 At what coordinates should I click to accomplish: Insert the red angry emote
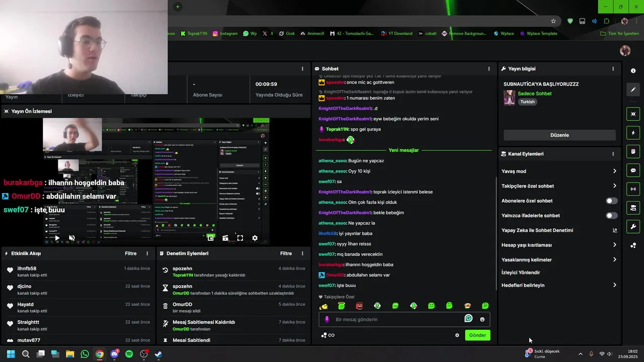coord(359,306)
